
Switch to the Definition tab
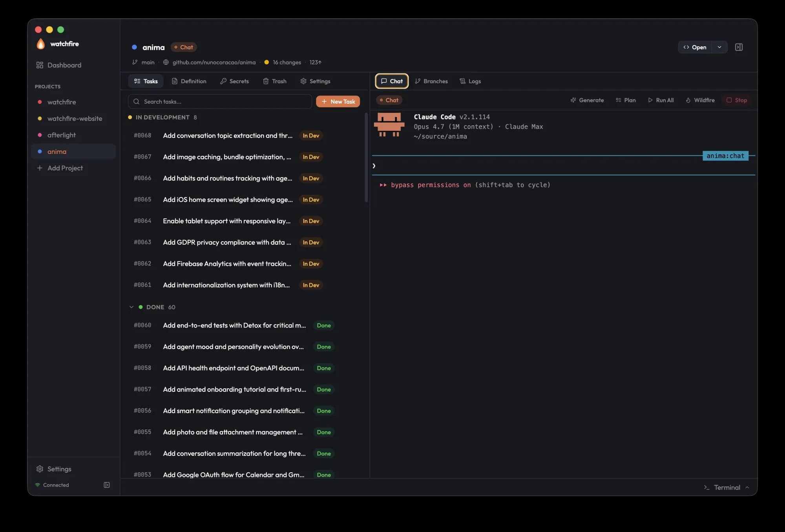(x=189, y=81)
